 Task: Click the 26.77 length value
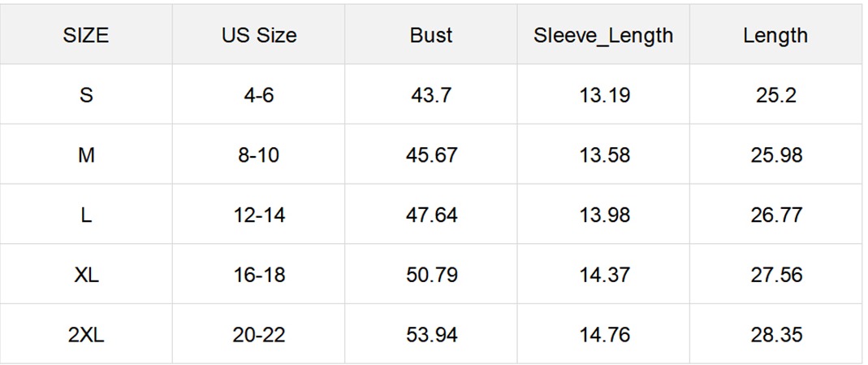pos(776,215)
